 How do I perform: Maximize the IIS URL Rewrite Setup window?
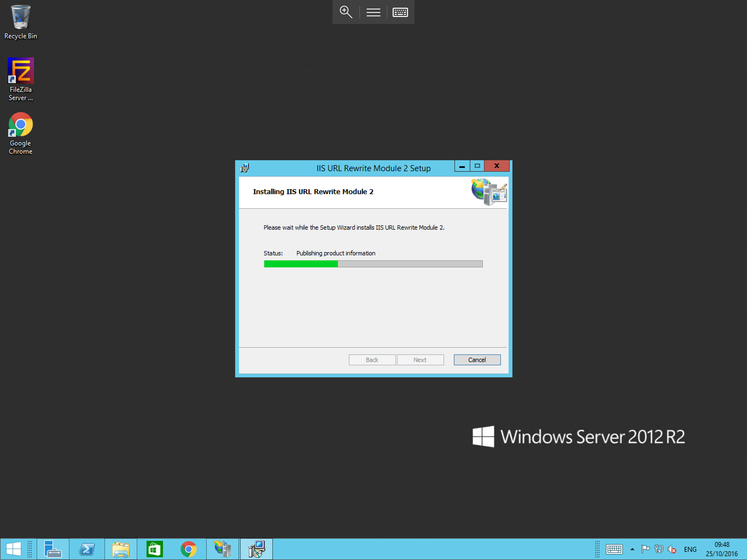pyautogui.click(x=477, y=166)
